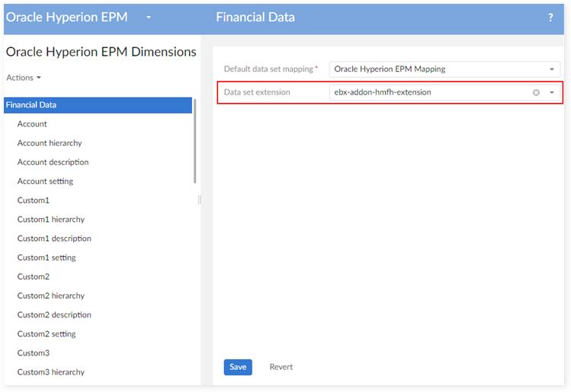This screenshot has width=571, height=392.
Task: Select Financial Data in the tree
Action: 31,105
